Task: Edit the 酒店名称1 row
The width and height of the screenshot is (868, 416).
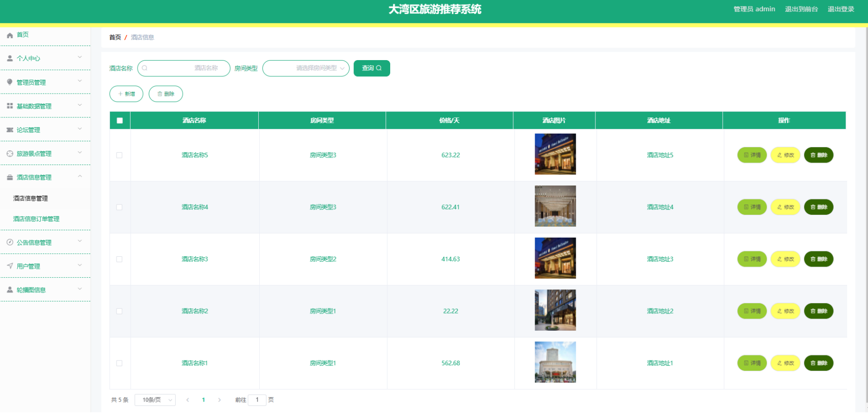Action: (x=785, y=363)
